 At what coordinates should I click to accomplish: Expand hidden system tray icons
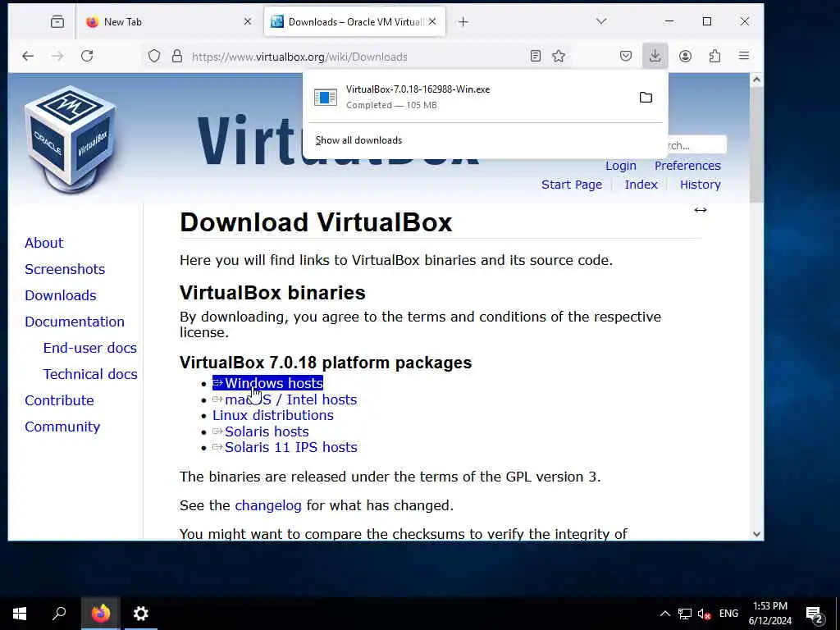(664, 614)
